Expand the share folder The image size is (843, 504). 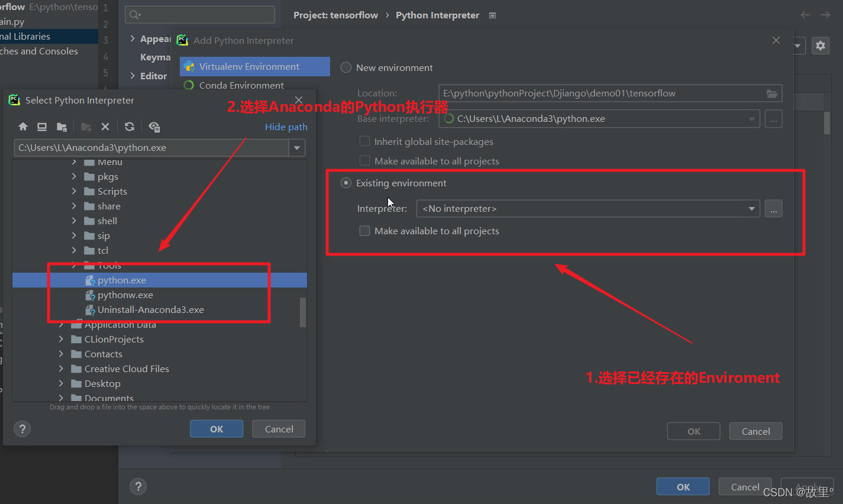(x=74, y=206)
